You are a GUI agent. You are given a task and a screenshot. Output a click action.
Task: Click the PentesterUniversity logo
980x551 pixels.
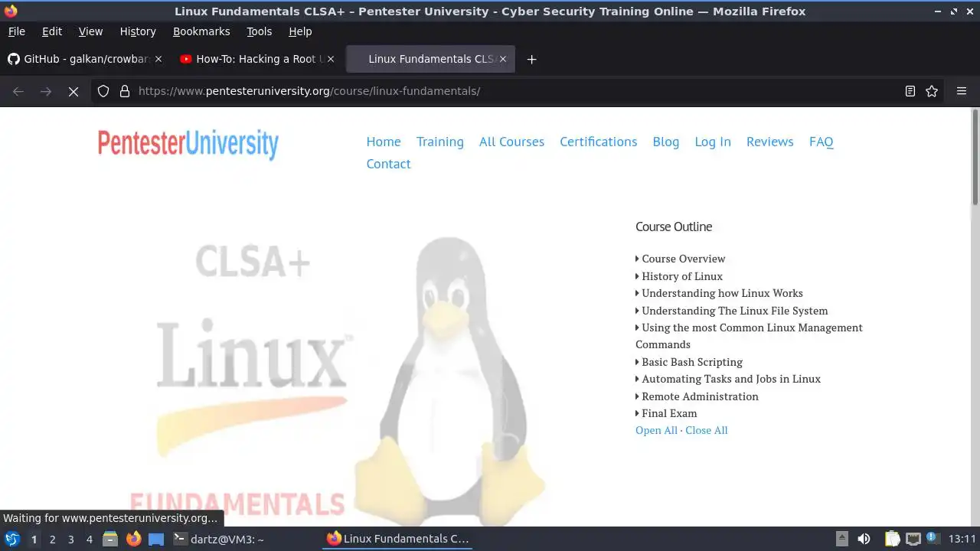point(188,145)
